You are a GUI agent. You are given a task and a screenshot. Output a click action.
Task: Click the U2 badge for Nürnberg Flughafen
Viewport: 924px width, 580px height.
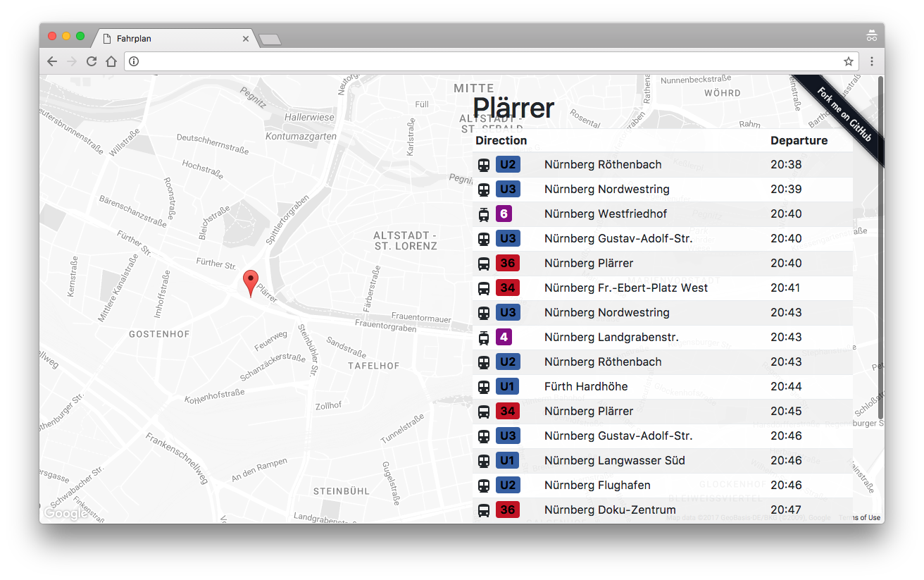click(x=508, y=485)
